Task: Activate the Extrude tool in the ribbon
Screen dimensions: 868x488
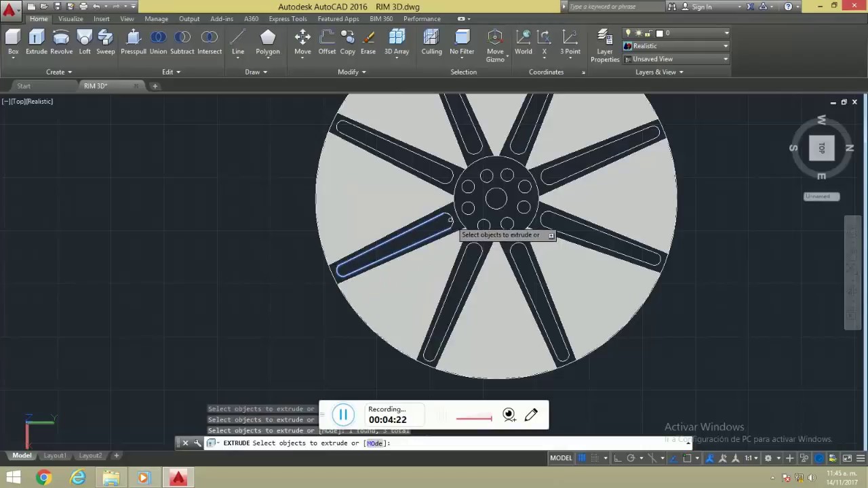Action: [x=37, y=42]
